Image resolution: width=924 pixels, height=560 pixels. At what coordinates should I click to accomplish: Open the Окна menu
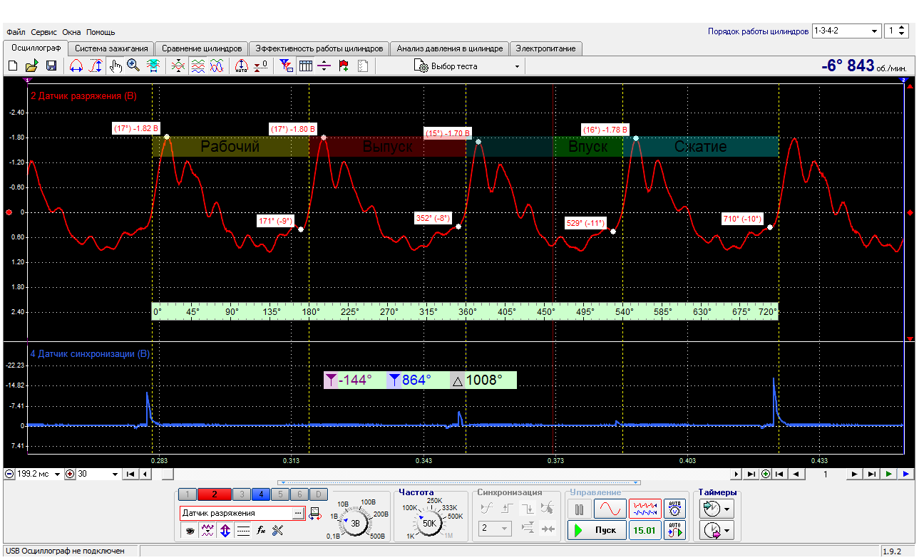(71, 32)
